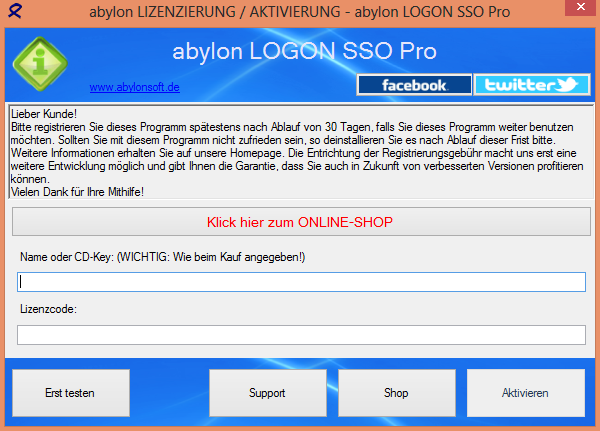Click the 'abylon LOGON SSO Pro' banner heading

304,51
